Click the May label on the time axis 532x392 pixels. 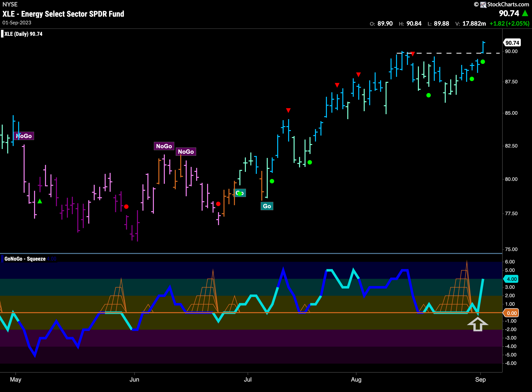point(16,380)
